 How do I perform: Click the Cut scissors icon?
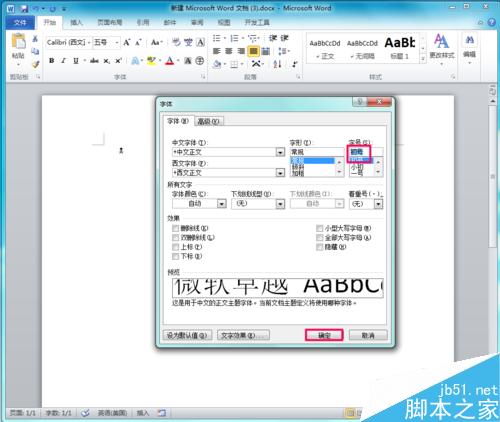tap(35, 39)
